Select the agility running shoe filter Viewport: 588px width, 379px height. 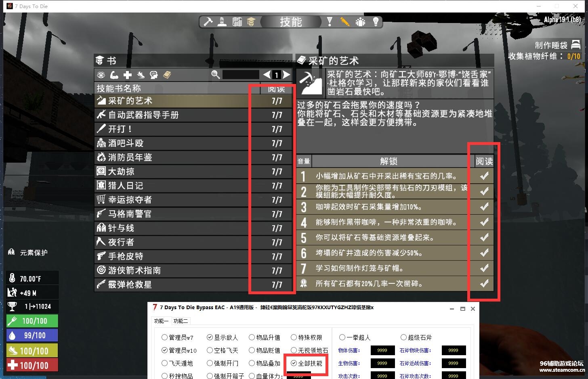[x=141, y=75]
